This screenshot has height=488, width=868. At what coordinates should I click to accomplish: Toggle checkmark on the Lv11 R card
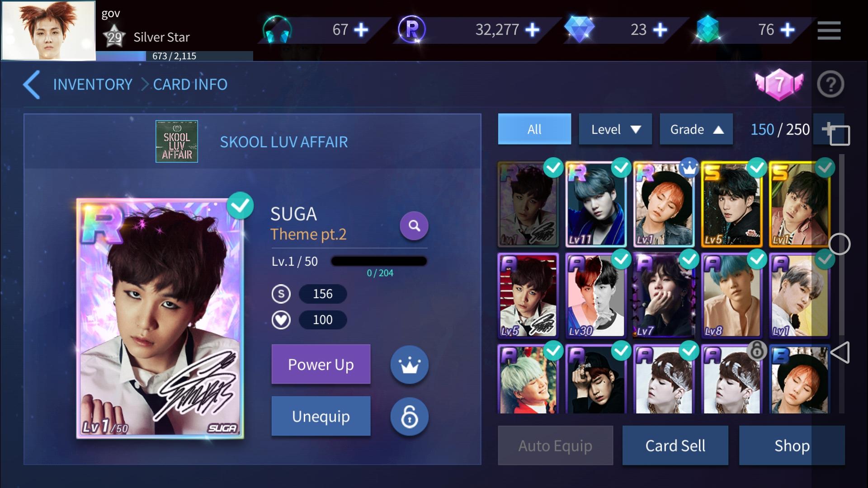click(621, 168)
